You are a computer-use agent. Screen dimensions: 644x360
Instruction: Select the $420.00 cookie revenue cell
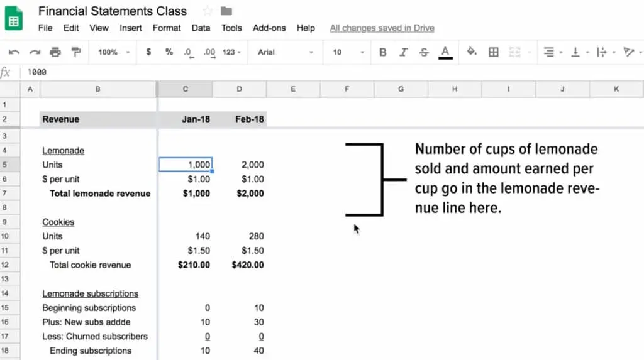point(240,265)
